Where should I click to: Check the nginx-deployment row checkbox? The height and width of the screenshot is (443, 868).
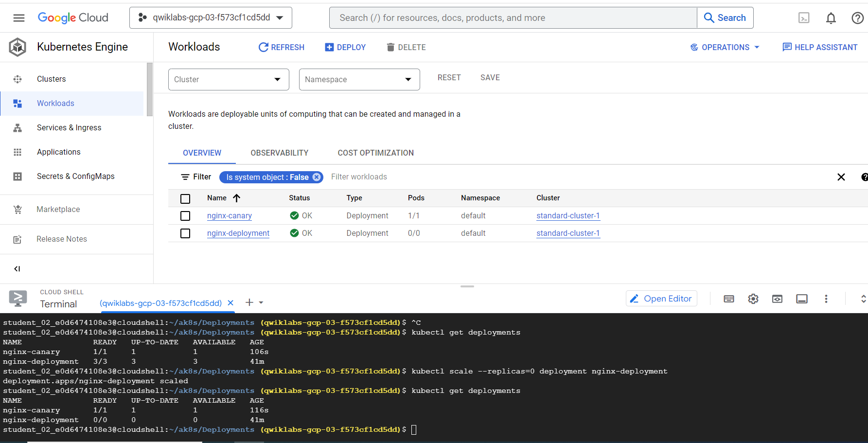point(185,233)
